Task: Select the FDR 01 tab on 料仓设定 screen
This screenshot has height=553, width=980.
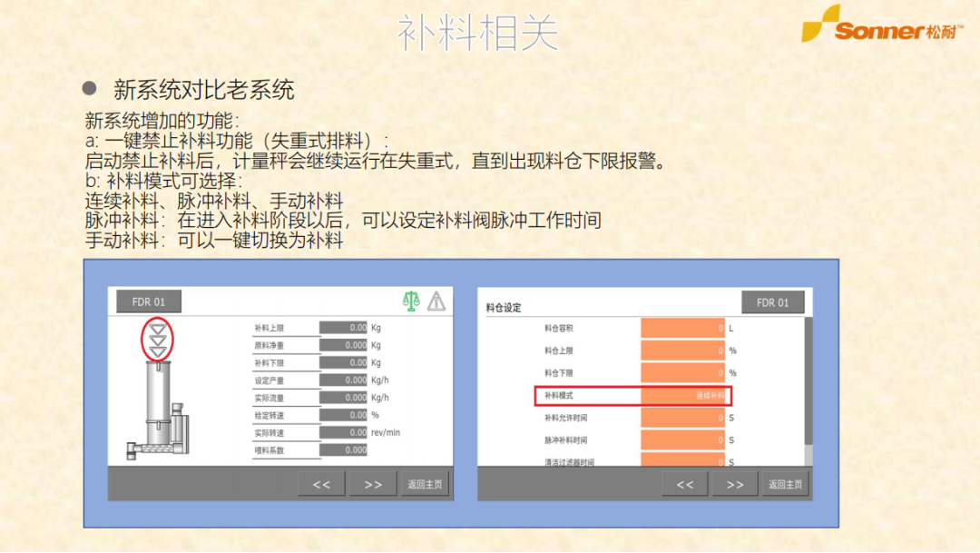Action: coord(772,301)
